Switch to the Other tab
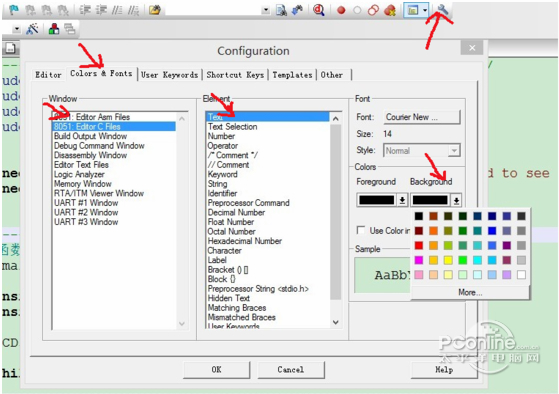559x394 pixels. pyautogui.click(x=332, y=75)
